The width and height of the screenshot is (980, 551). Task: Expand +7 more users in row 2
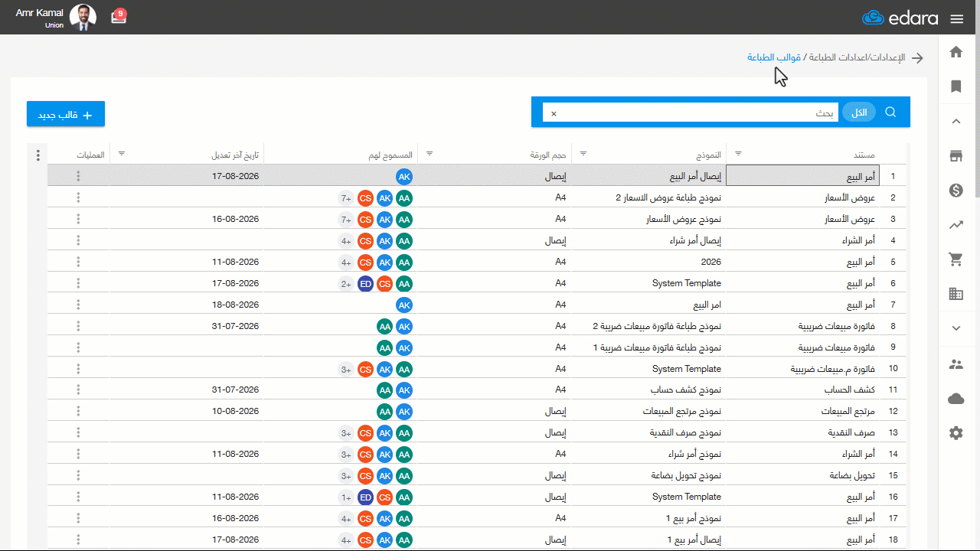click(346, 197)
